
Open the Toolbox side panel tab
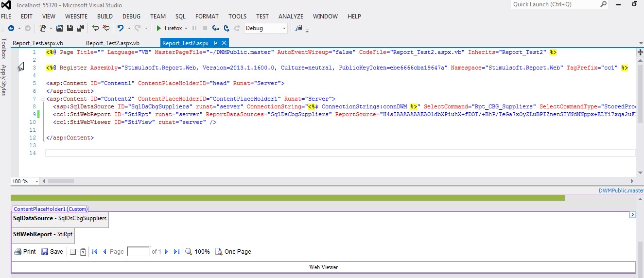4,49
